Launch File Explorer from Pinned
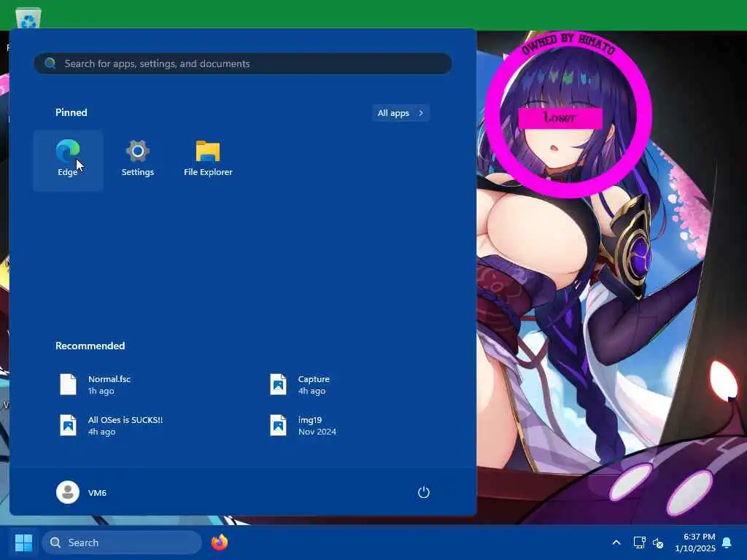Screen dimensions: 747x560 [x=208, y=160]
